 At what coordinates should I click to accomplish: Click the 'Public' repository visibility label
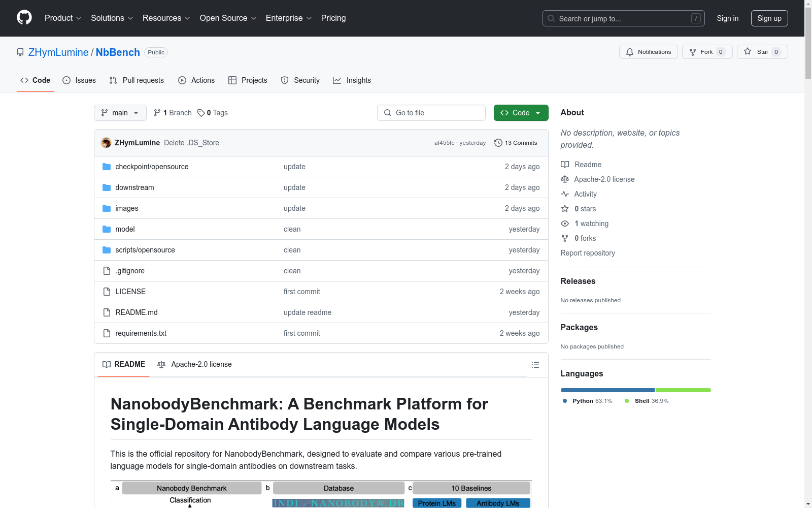(156, 52)
